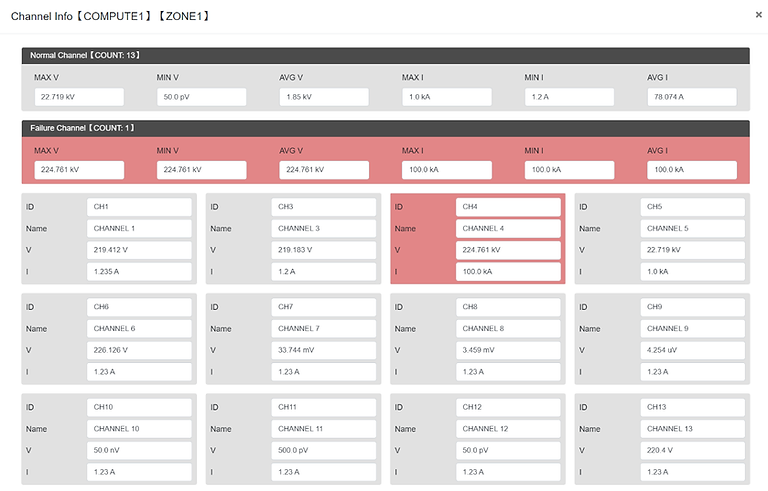Click the ID field showing CH7
The image size is (768, 491).
click(324, 307)
